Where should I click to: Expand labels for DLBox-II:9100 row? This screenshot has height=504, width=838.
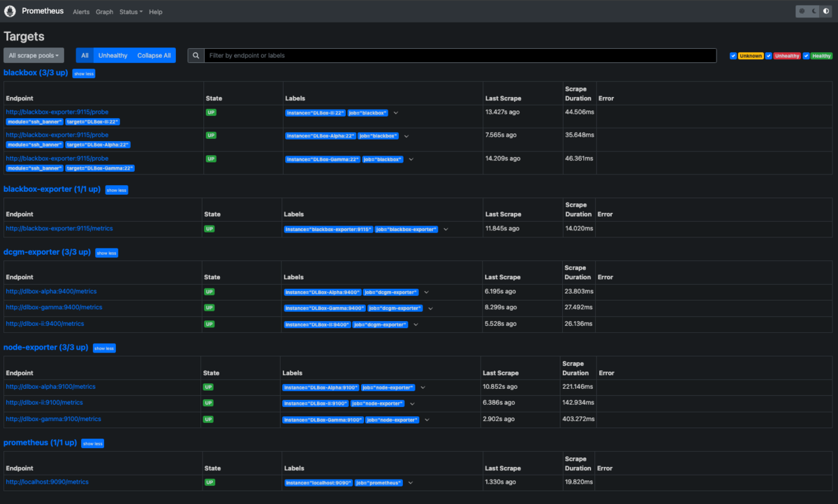[x=412, y=403]
